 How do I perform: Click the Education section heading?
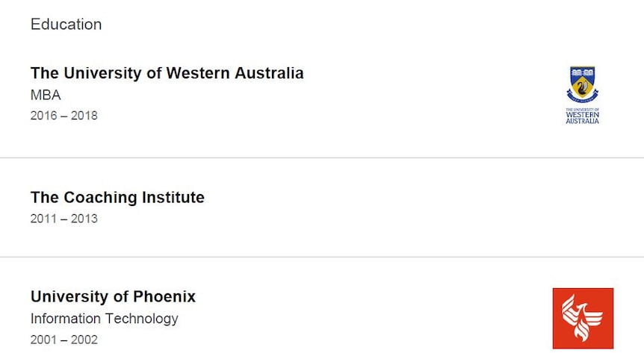click(x=66, y=24)
